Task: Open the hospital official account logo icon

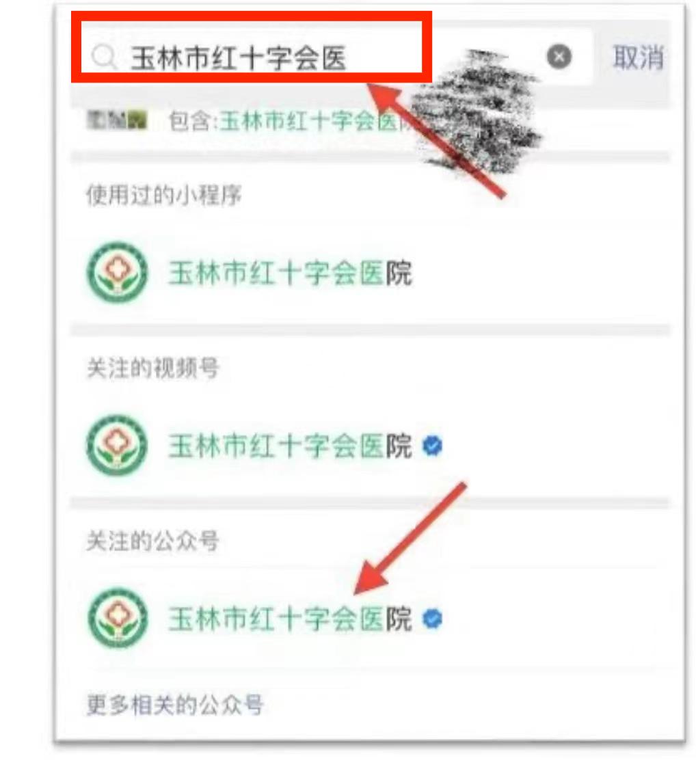Action: pos(118,619)
